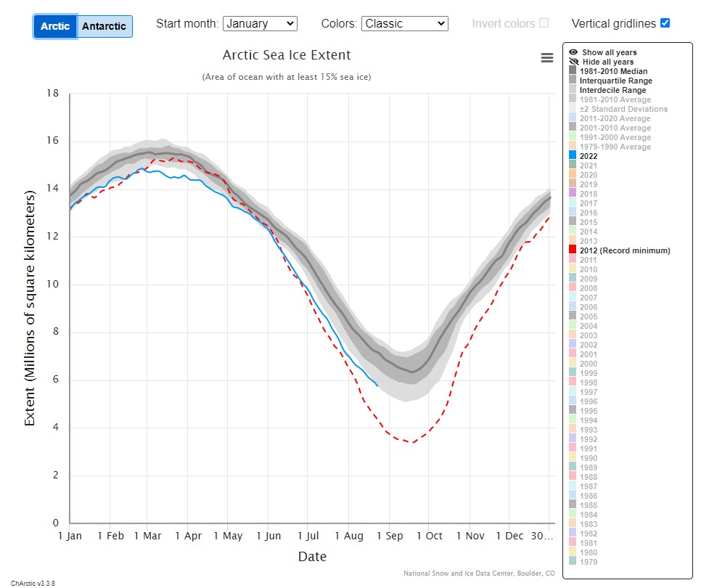This screenshot has height=588, width=709.
Task: Click the ±2 Standard Deviations legend label
Action: tap(623, 109)
